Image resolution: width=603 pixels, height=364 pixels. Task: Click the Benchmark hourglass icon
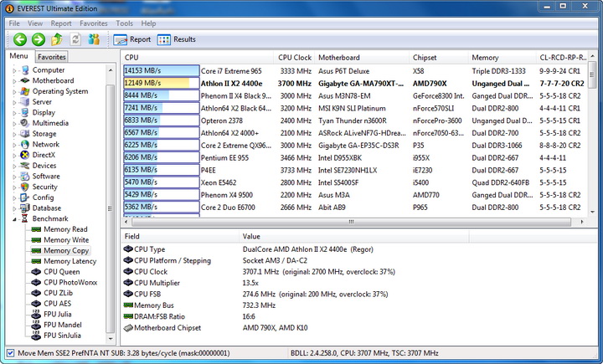click(25, 218)
